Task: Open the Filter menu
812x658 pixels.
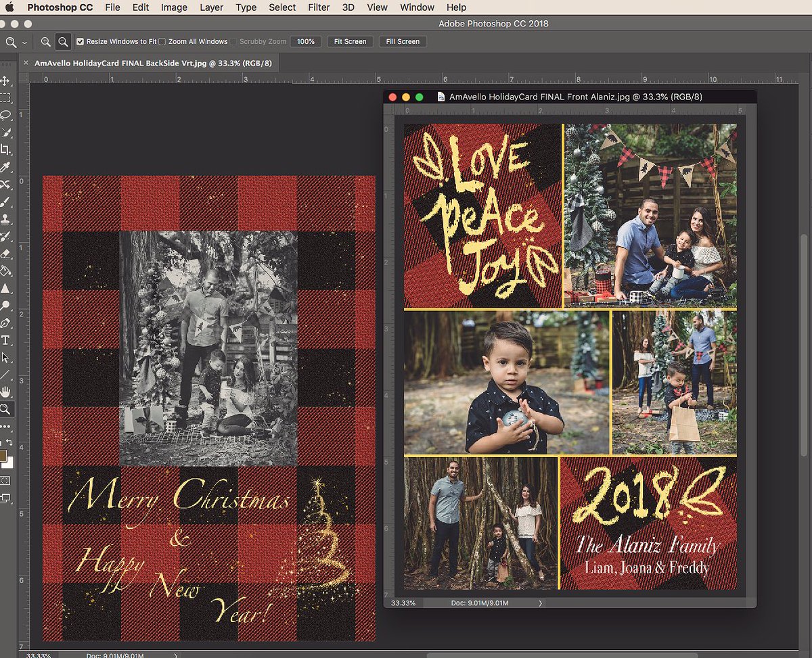Action: coord(319,7)
